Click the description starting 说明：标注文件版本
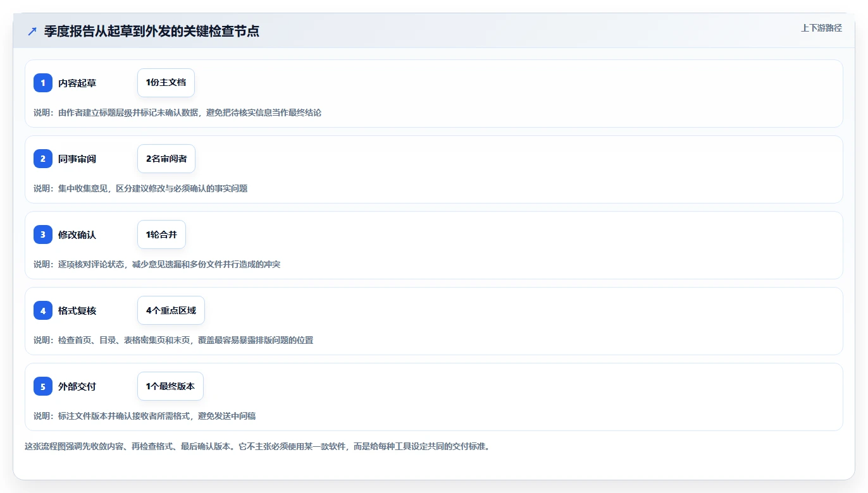Screen dimensions: 868x493 coord(144,416)
